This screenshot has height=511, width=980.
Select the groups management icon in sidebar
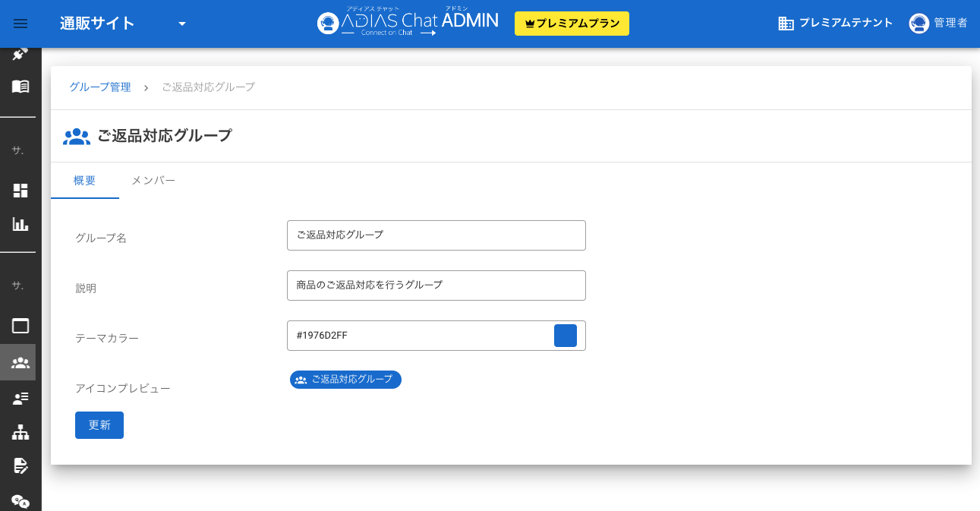20,362
